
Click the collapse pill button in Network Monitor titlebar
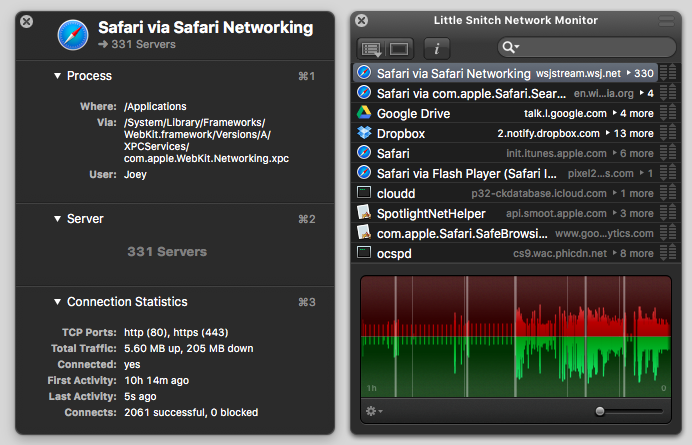pyautogui.click(x=666, y=20)
